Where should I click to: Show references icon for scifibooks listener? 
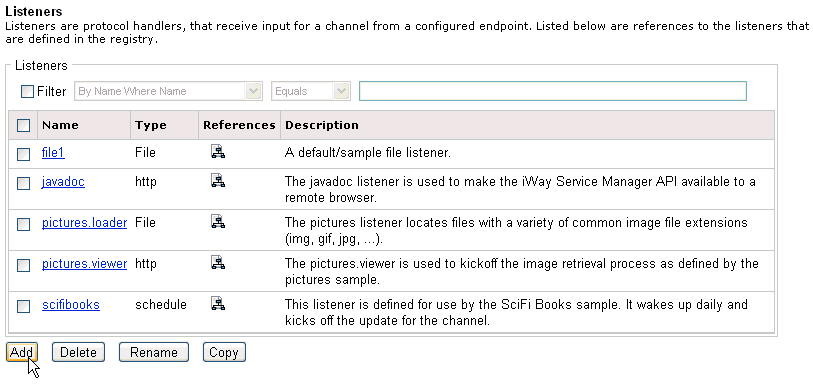218,303
